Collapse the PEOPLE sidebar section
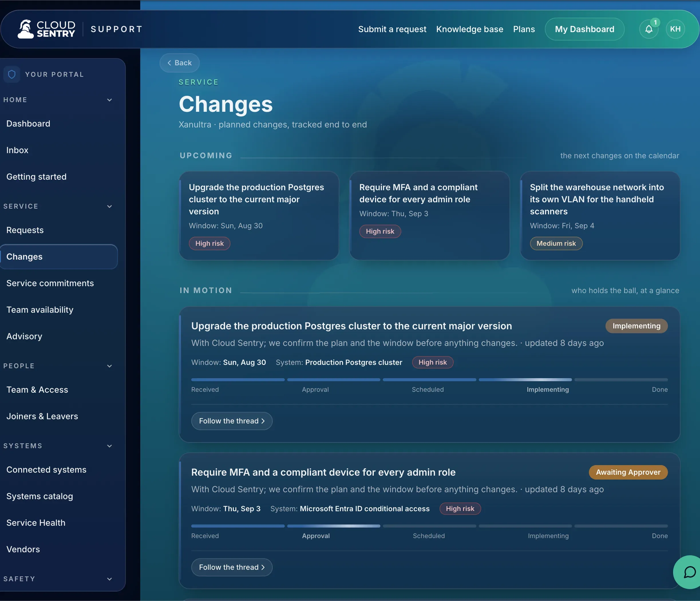Screen dimensions: 700x601 109,366
